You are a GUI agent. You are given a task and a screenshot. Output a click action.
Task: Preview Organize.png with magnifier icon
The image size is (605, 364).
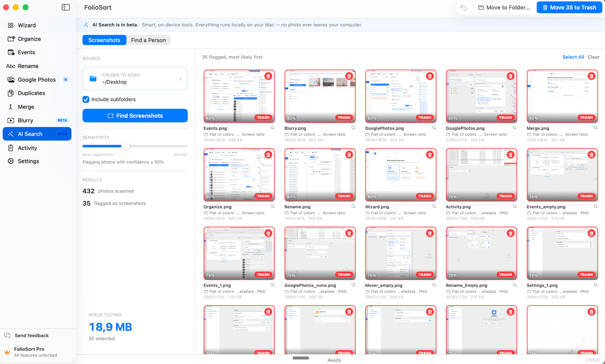click(x=272, y=207)
